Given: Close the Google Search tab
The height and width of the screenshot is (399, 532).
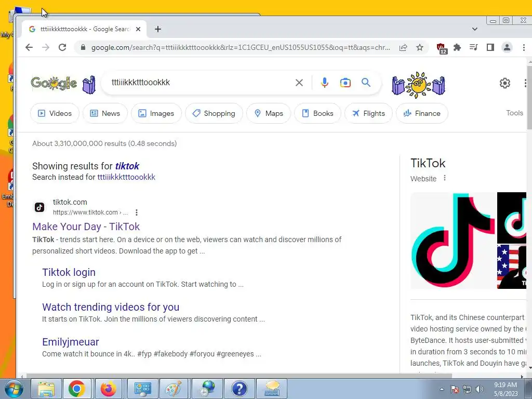Looking at the screenshot, I should (138, 29).
